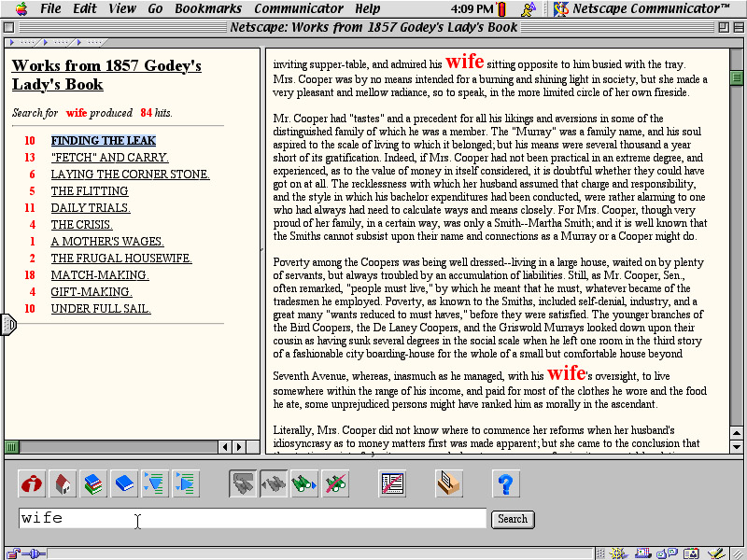The width and height of the screenshot is (747, 560).
Task: Click the file box icon in toolbar
Action: click(x=449, y=483)
